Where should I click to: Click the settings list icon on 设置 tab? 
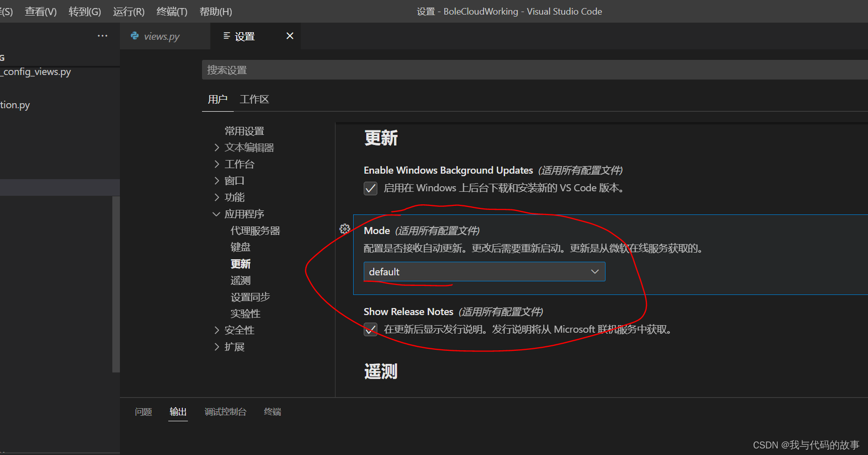coord(227,36)
